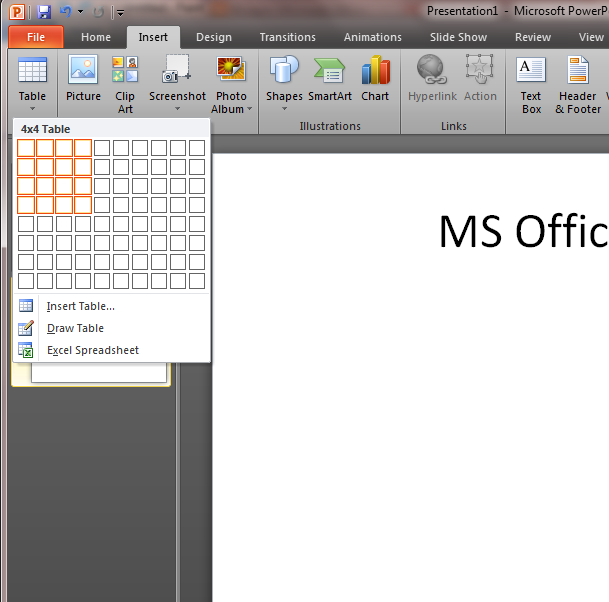
Task: Click the Hyperlink icon
Action: pyautogui.click(x=432, y=69)
